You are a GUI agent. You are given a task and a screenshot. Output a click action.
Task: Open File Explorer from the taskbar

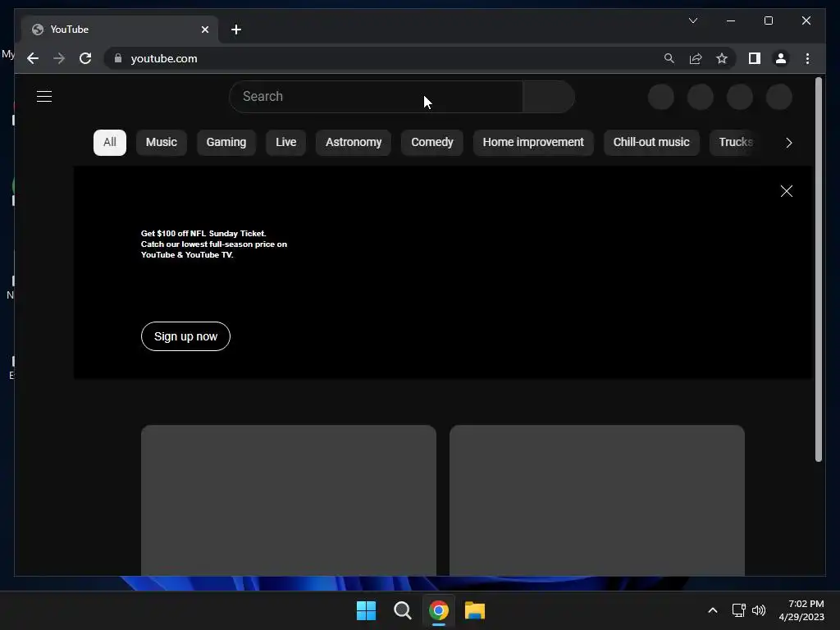[475, 610]
